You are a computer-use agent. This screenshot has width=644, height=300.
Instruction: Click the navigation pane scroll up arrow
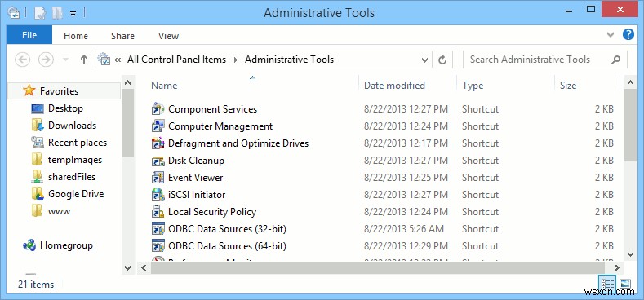[127, 82]
